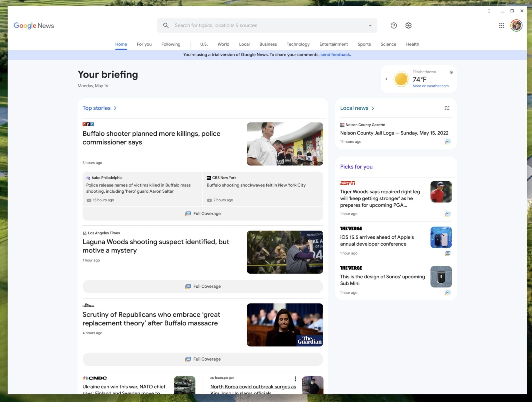This screenshot has width=532, height=402.
Task: Open full coverage icon for Nelson County Jail Logs
Action: 447,142
